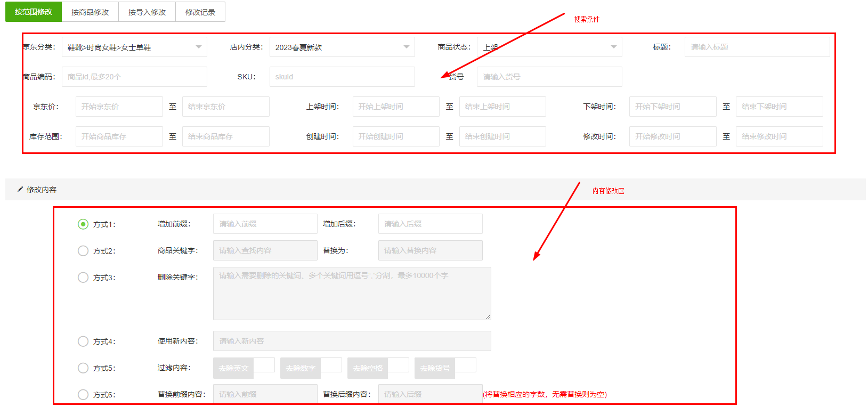Switch to the 按商品修改 tab

(90, 12)
